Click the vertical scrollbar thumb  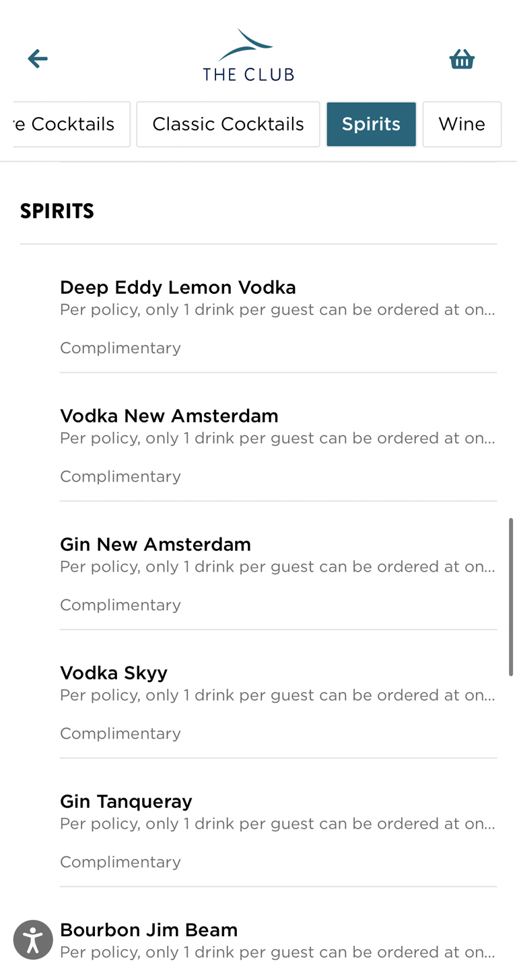pos(511,596)
